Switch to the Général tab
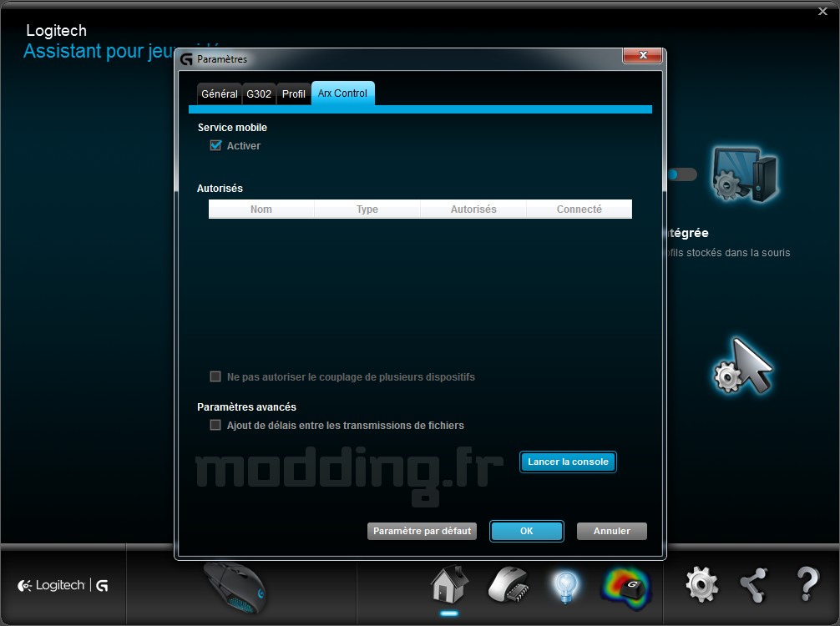 [x=219, y=93]
